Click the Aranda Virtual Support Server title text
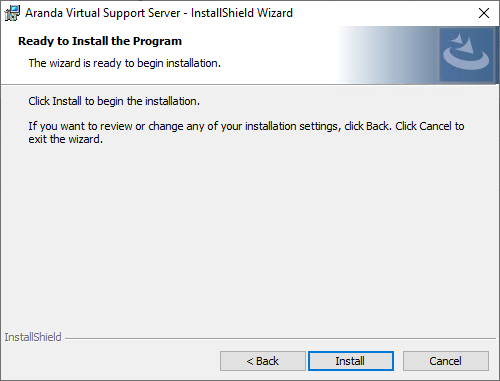This screenshot has width=500, height=381. [x=103, y=13]
